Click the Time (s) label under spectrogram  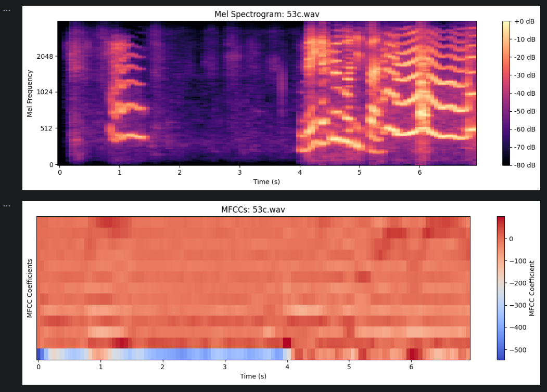coord(266,181)
